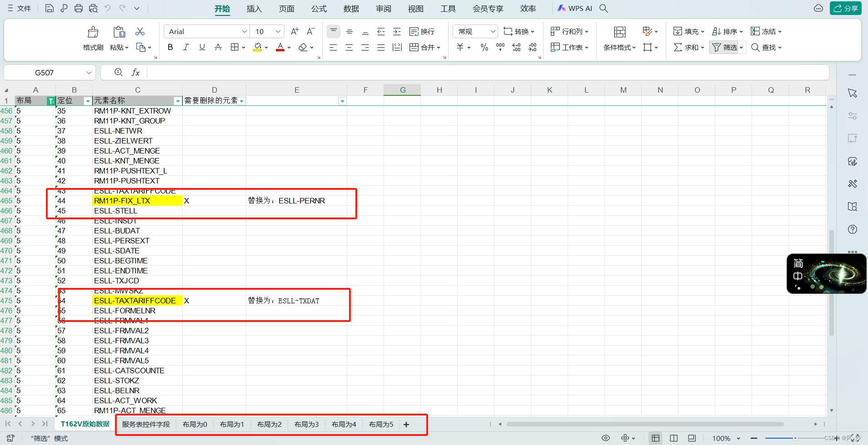
Task: Click the Paste (粘贴) clipboard icon
Action: (x=119, y=32)
